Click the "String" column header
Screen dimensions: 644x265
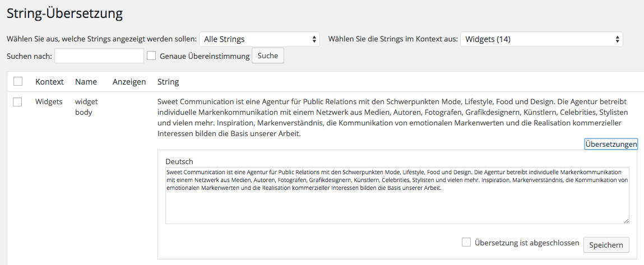tap(168, 82)
